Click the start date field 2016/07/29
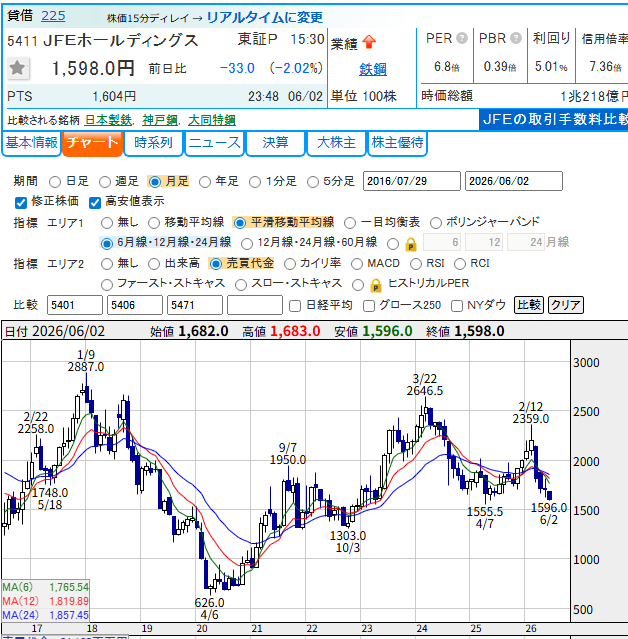 click(x=412, y=181)
